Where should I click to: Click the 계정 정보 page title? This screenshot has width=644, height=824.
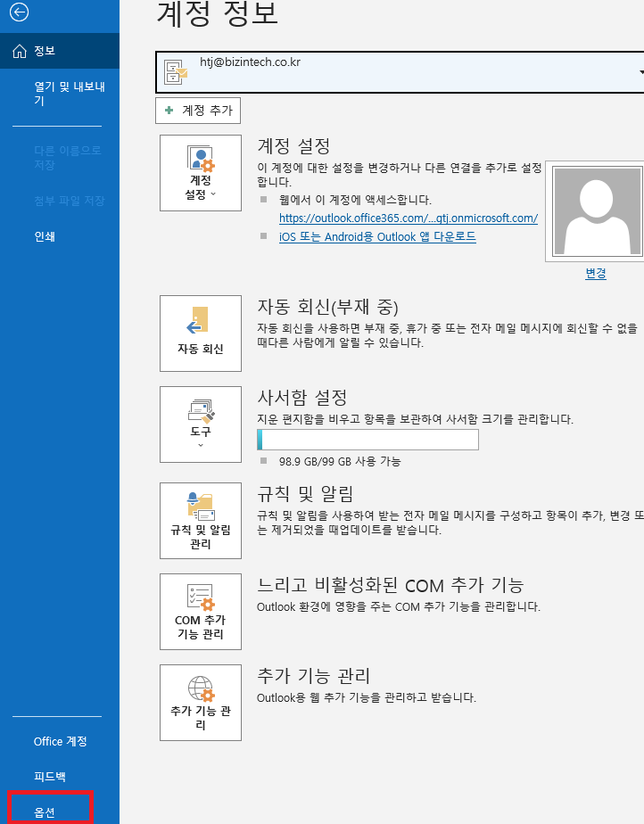click(218, 13)
